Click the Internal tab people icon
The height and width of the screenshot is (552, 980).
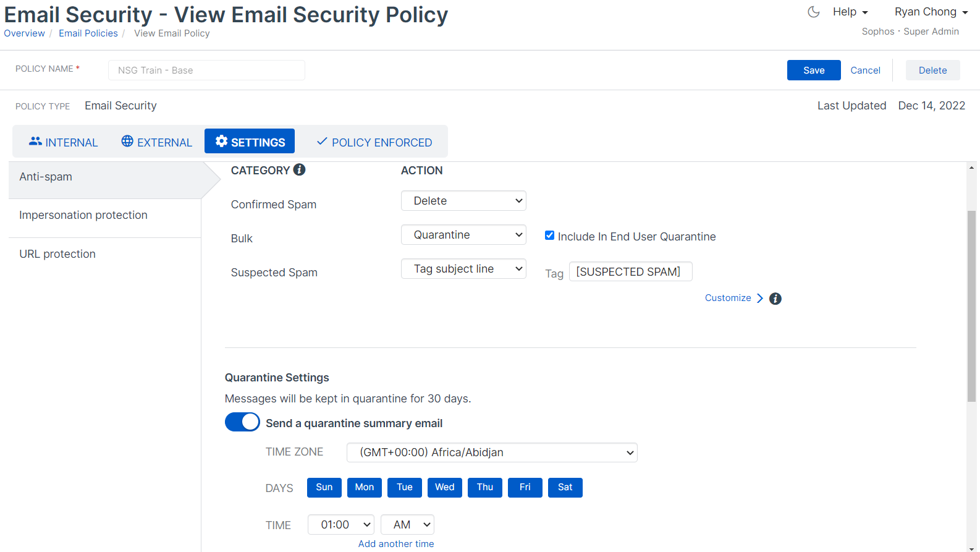pyautogui.click(x=35, y=142)
